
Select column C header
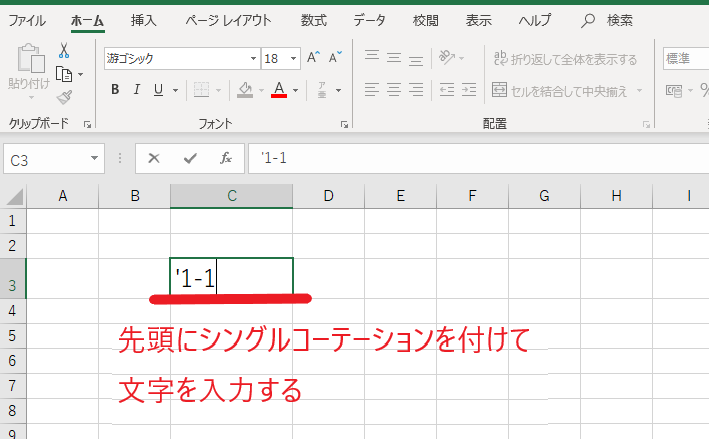[232, 196]
